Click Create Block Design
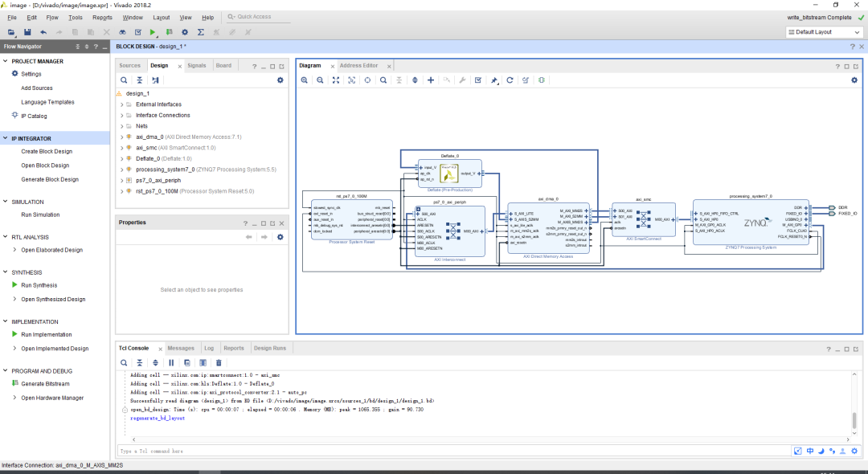The height and width of the screenshot is (474, 868). coord(47,151)
